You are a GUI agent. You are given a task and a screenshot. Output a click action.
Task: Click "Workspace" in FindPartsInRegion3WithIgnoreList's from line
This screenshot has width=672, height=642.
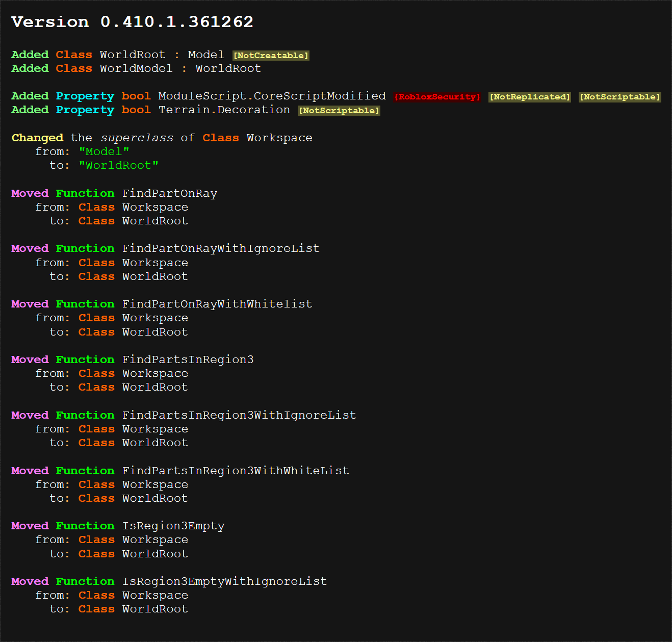point(155,429)
